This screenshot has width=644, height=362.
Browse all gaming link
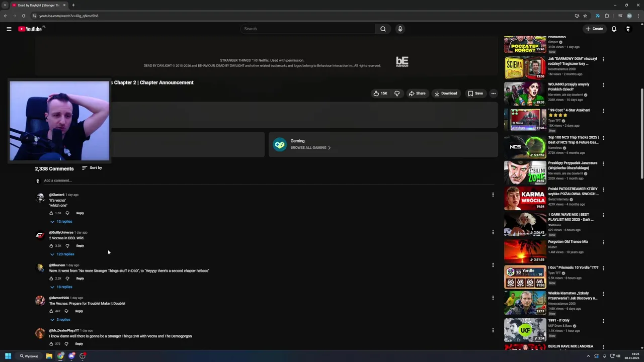[310, 147]
